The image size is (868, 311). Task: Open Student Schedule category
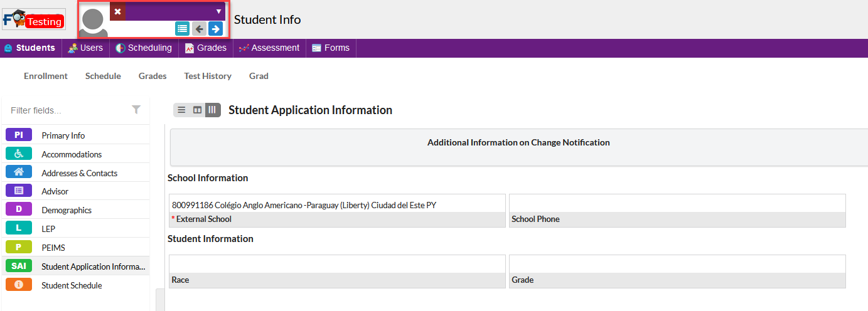tap(75, 285)
